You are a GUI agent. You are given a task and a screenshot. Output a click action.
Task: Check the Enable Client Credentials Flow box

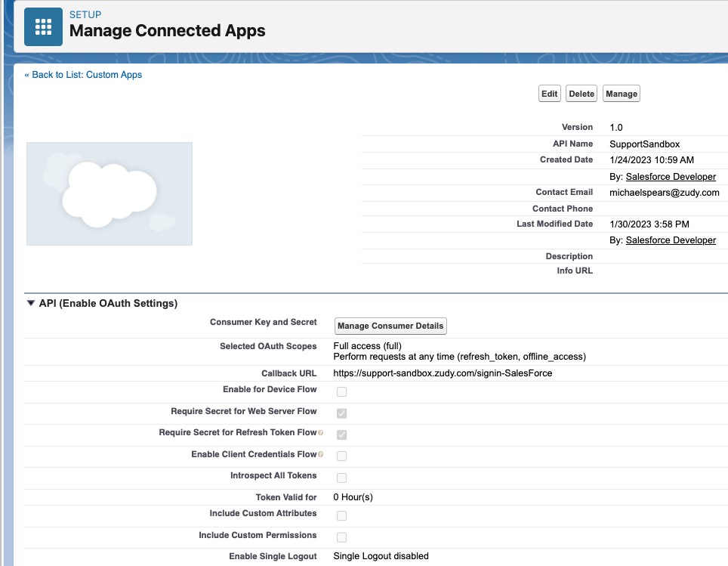pos(341,456)
